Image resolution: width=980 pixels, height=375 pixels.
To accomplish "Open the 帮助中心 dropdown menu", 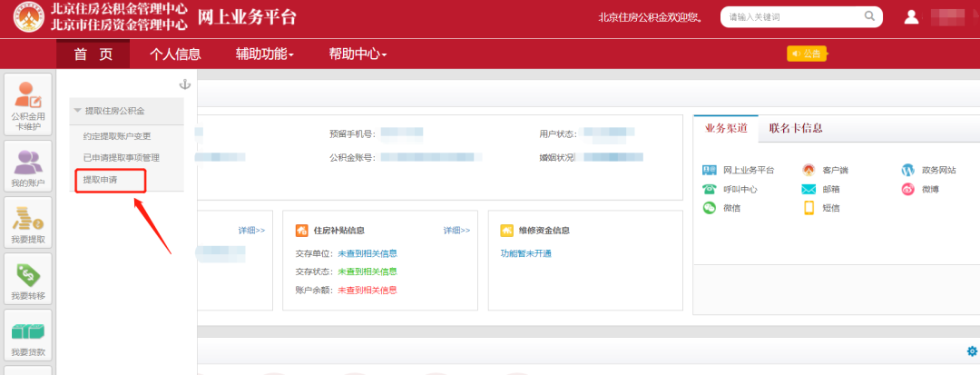I will 358,54.
